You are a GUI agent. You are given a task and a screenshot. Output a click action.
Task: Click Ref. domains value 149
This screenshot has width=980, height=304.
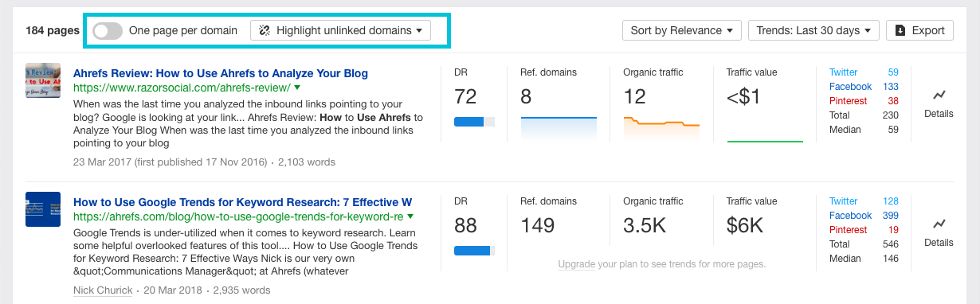point(538,226)
